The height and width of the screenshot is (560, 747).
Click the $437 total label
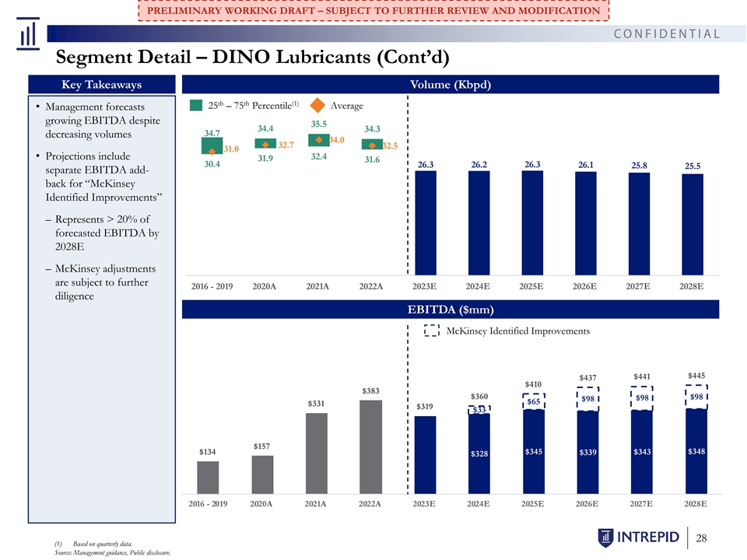pyautogui.click(x=587, y=378)
